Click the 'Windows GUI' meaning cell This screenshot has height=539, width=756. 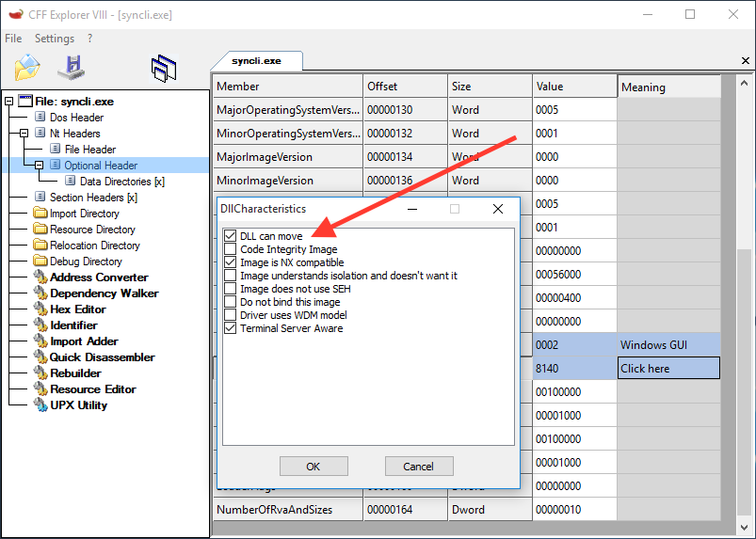pyautogui.click(x=668, y=345)
